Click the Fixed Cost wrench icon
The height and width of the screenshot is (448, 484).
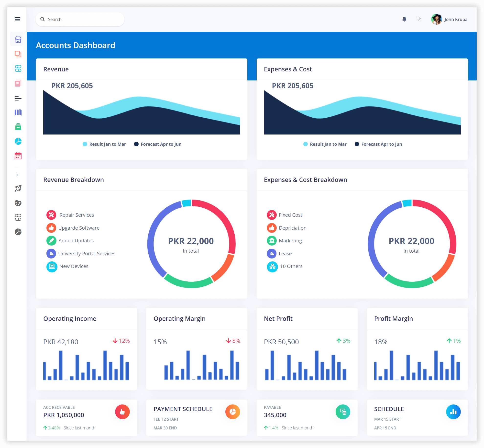(x=272, y=215)
